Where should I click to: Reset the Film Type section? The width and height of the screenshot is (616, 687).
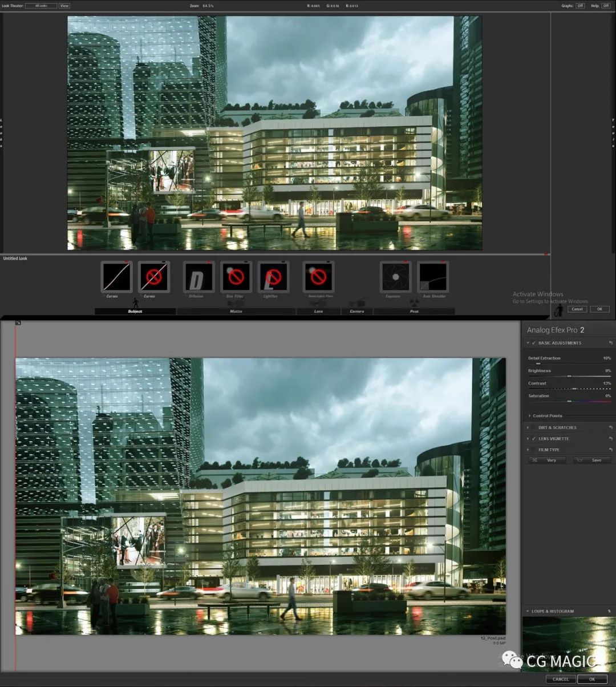(x=610, y=450)
